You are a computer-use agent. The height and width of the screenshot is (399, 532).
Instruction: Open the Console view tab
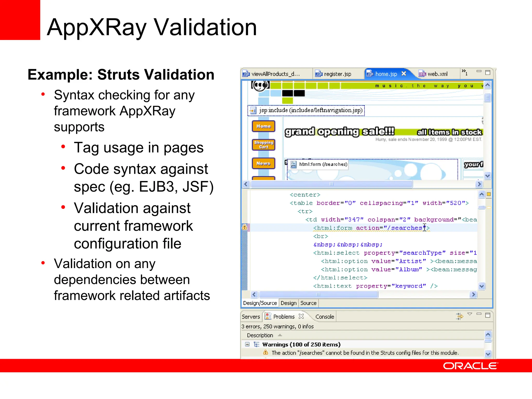tap(325, 317)
